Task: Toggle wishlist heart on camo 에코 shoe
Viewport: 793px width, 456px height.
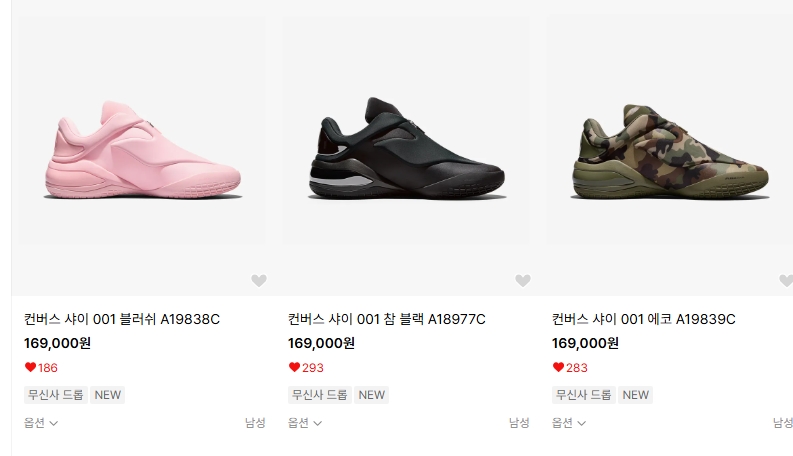Action: coord(786,280)
